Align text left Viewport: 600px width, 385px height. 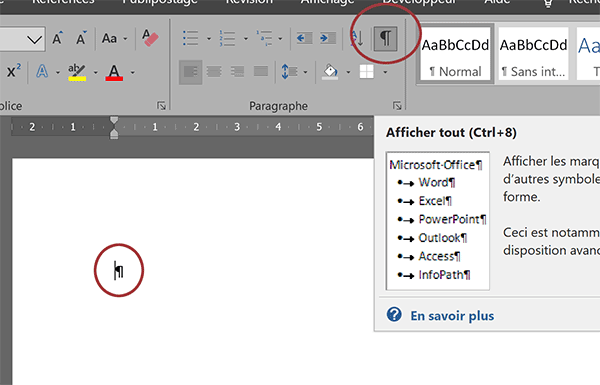[191, 72]
